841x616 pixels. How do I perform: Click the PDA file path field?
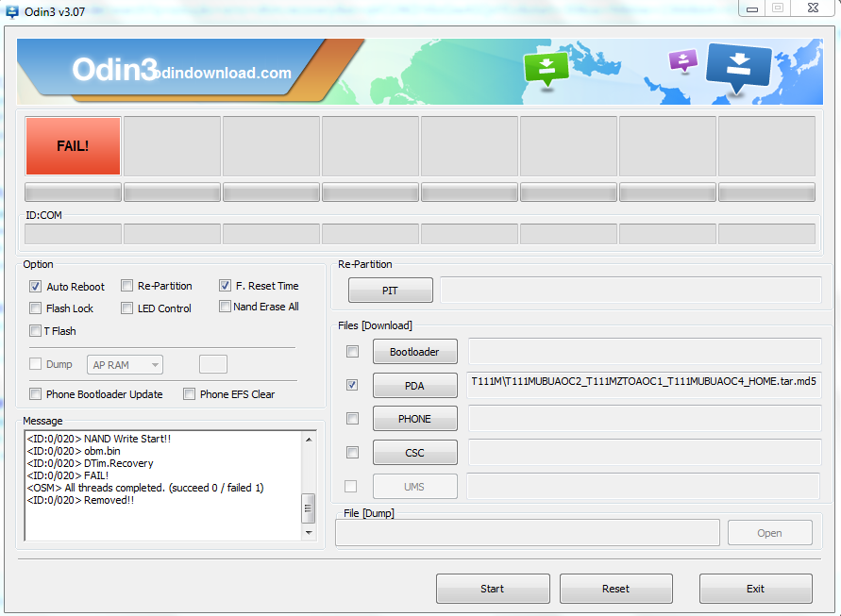[x=644, y=385]
